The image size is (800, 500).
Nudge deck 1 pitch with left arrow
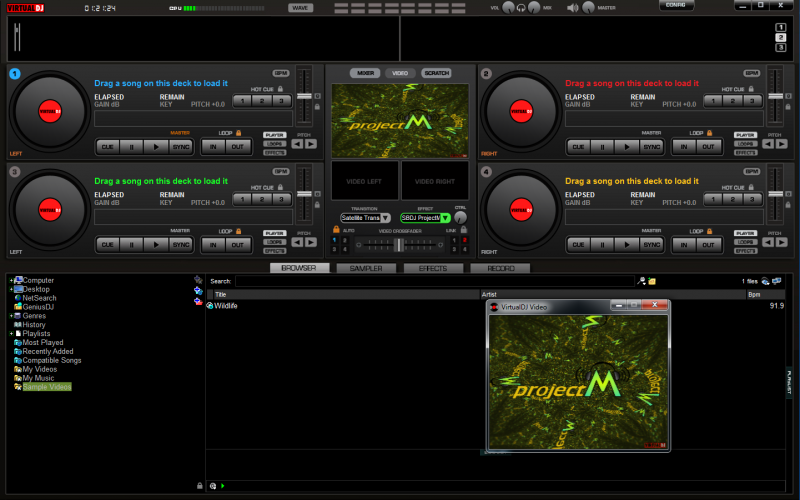point(297,144)
